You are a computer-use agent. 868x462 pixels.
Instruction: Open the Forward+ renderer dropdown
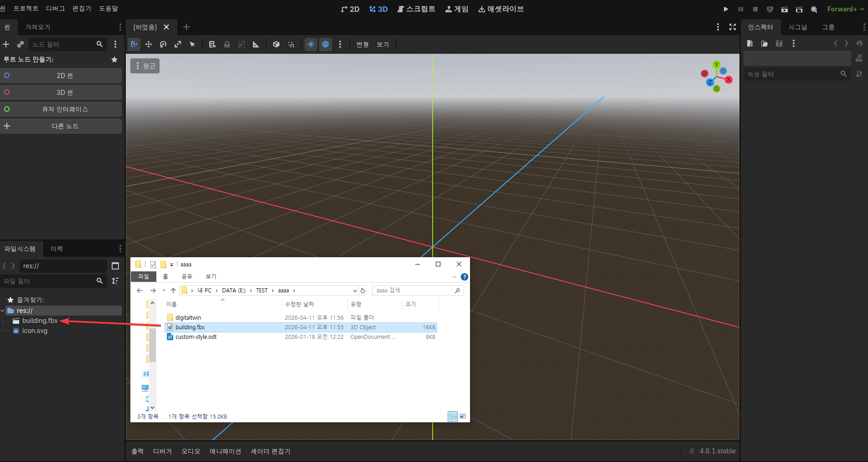pyautogui.click(x=845, y=9)
